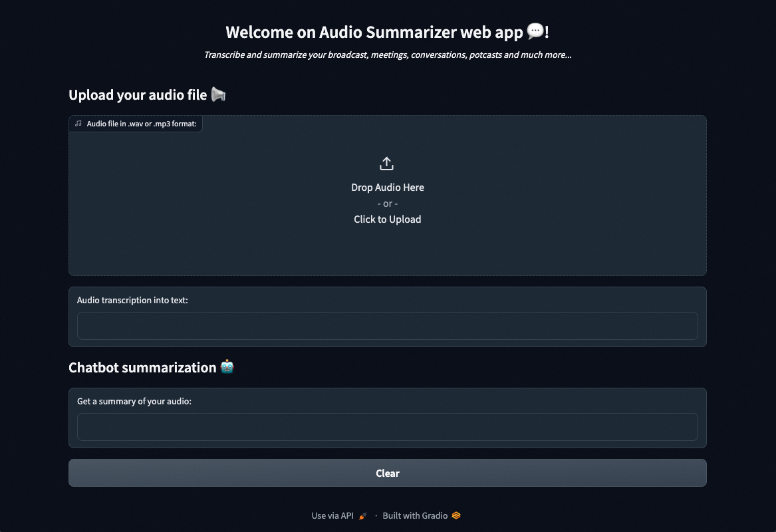Select the 'Audio transcription into text' label
Screen dimensions: 776x532
click(x=132, y=300)
